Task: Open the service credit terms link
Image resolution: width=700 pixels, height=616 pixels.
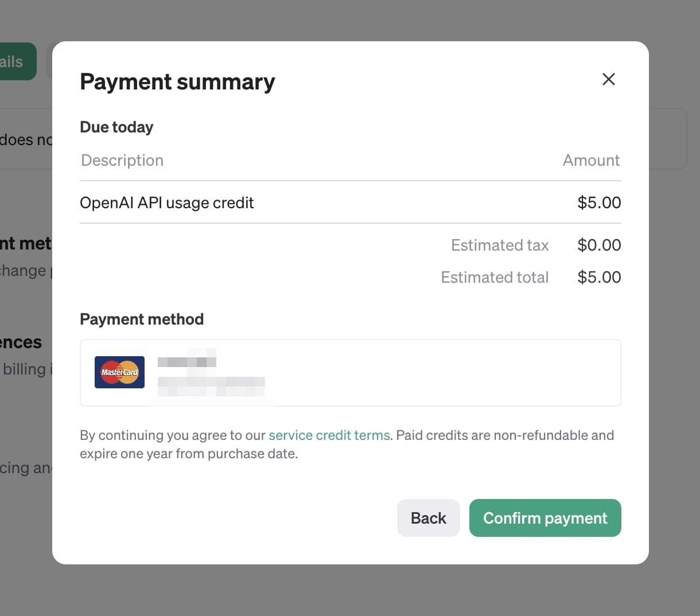Action: click(329, 435)
